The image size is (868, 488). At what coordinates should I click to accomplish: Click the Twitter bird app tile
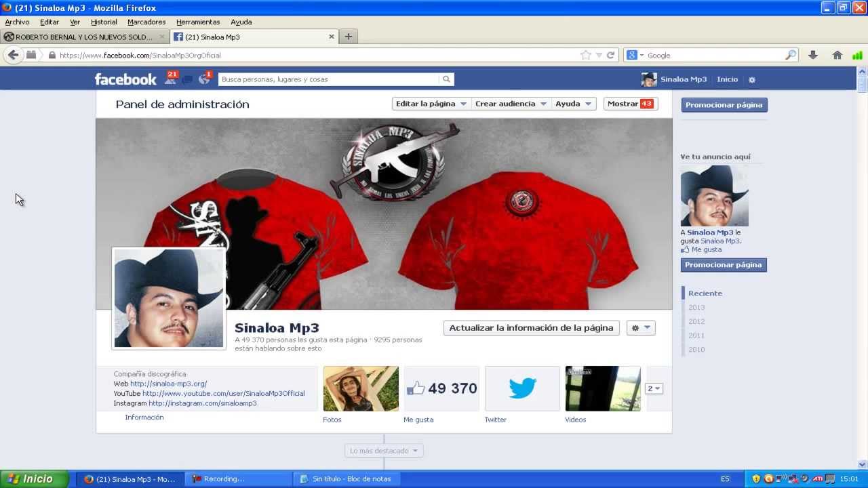(x=522, y=388)
